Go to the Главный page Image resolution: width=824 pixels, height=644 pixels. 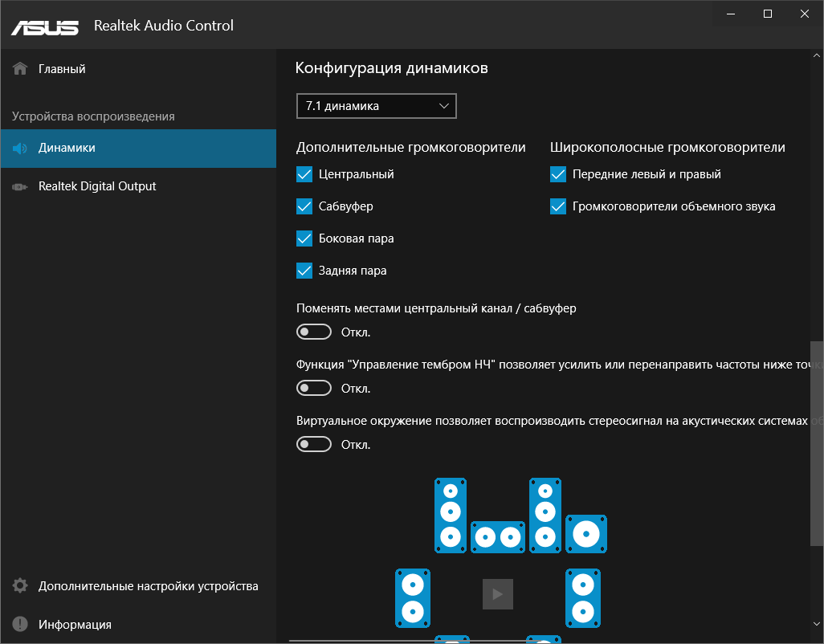click(62, 69)
